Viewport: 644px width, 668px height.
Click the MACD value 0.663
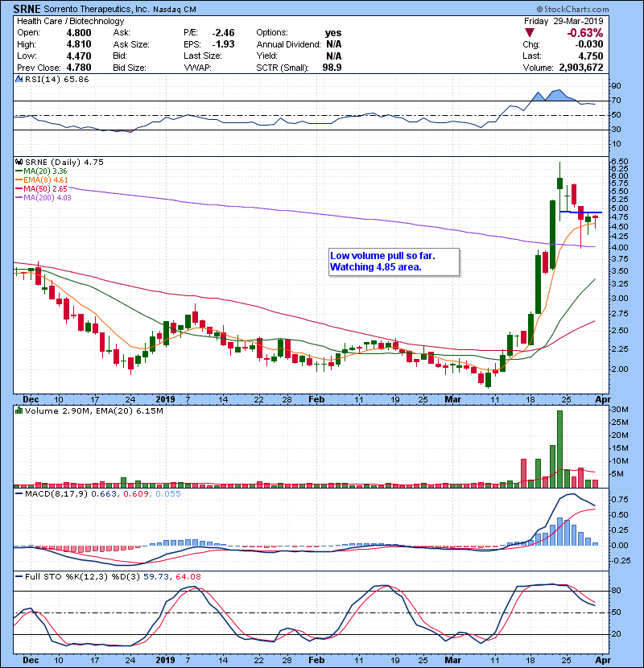(x=104, y=494)
